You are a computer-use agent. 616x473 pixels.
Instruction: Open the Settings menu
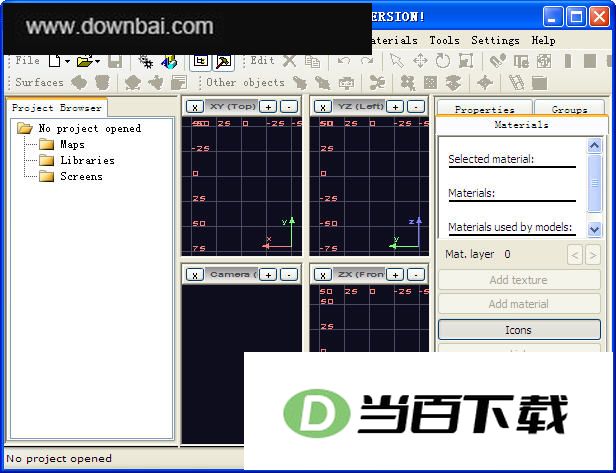pyautogui.click(x=495, y=40)
